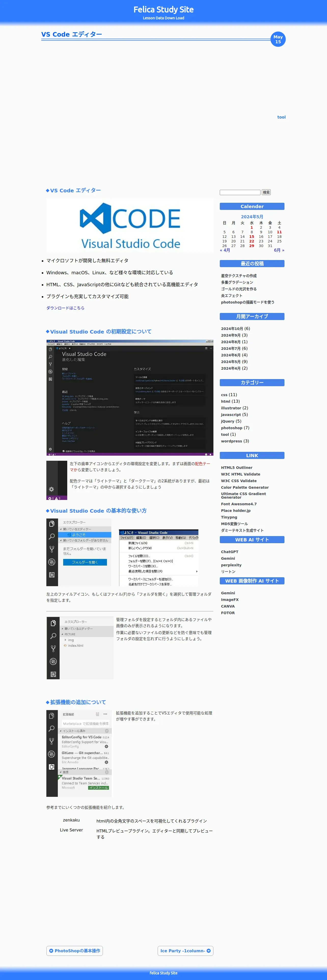
Task: Open recent post 星空テクスチャの作成
Action: tap(239, 276)
